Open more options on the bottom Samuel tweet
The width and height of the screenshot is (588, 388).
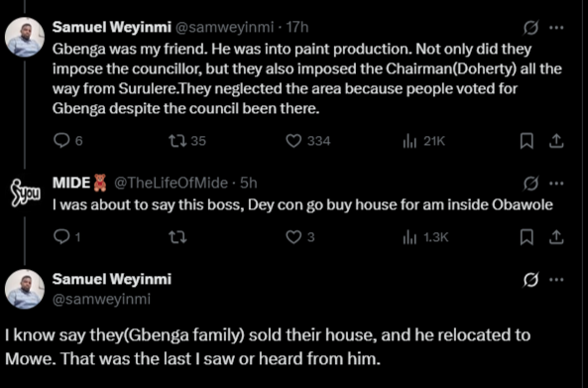pos(556,280)
